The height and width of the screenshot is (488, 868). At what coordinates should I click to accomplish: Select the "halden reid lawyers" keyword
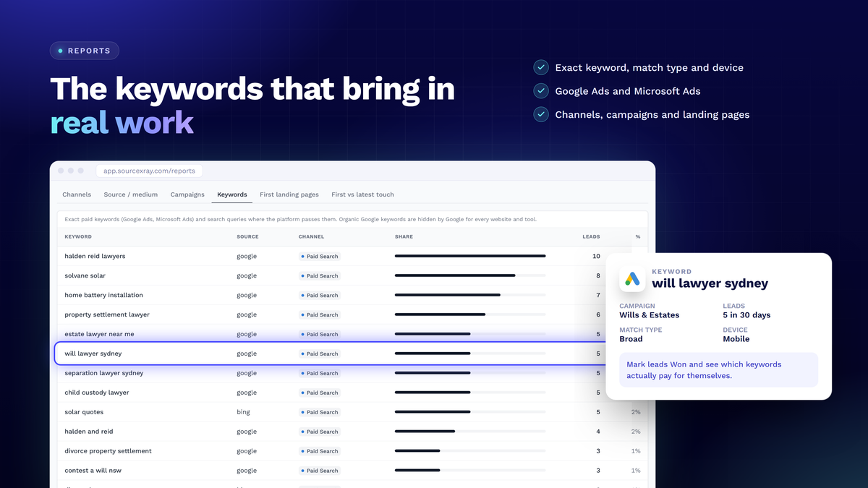click(95, 256)
